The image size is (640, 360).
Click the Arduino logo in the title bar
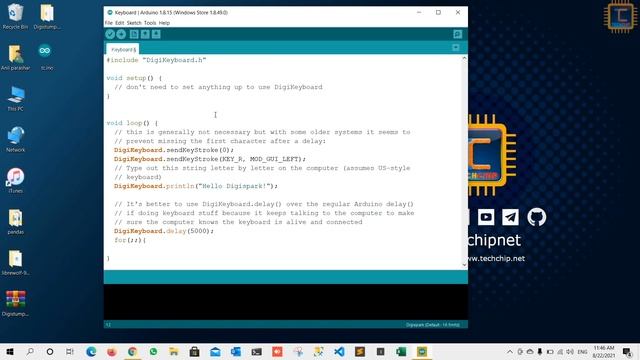(x=109, y=13)
